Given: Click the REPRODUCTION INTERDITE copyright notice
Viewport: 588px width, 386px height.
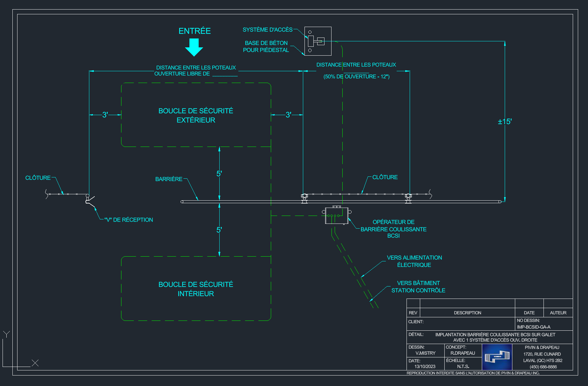Looking at the screenshot, I should pyautogui.click(x=473, y=373).
